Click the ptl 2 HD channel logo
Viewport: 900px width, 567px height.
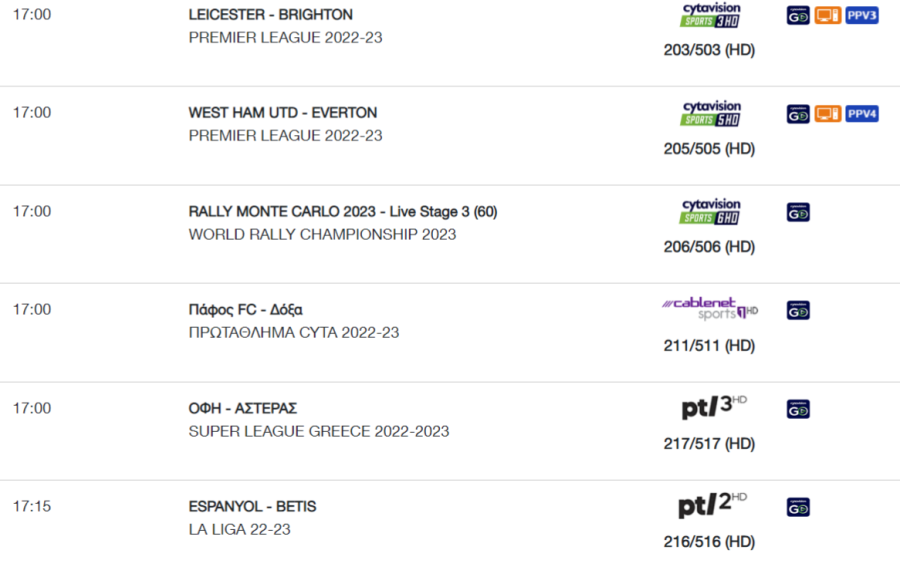(712, 505)
